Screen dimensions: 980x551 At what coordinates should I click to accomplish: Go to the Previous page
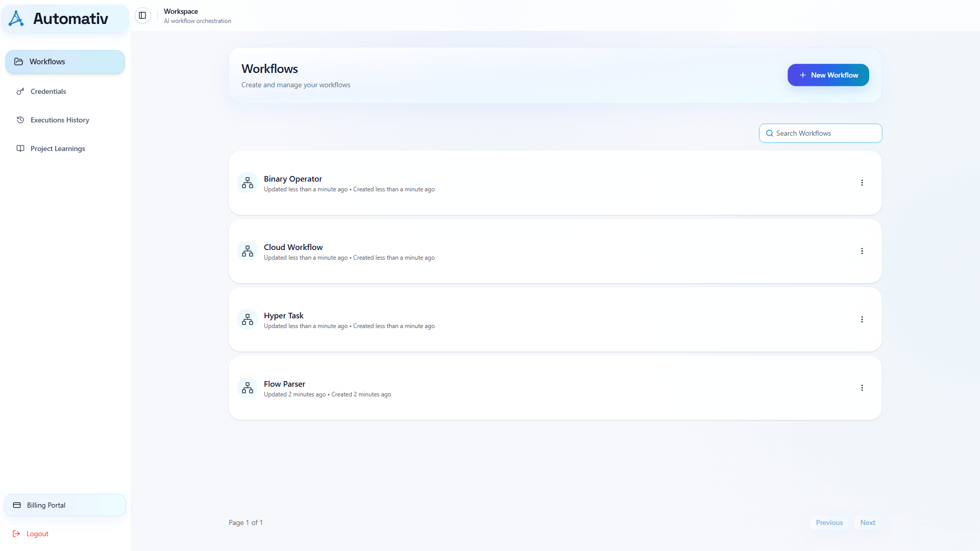tap(829, 522)
